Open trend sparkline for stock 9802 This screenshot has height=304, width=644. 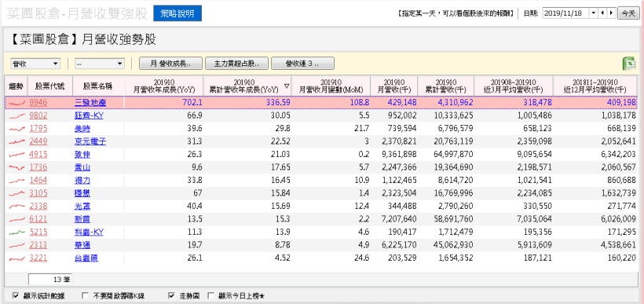pyautogui.click(x=16, y=115)
